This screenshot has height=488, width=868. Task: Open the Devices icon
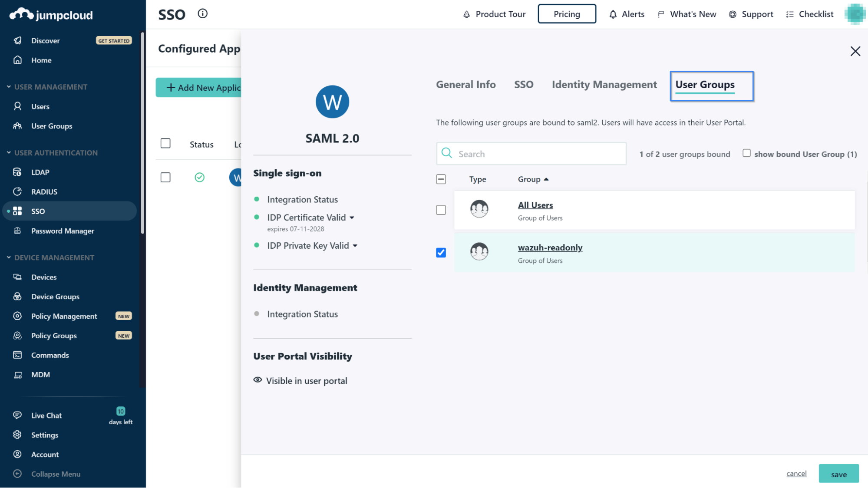click(17, 277)
